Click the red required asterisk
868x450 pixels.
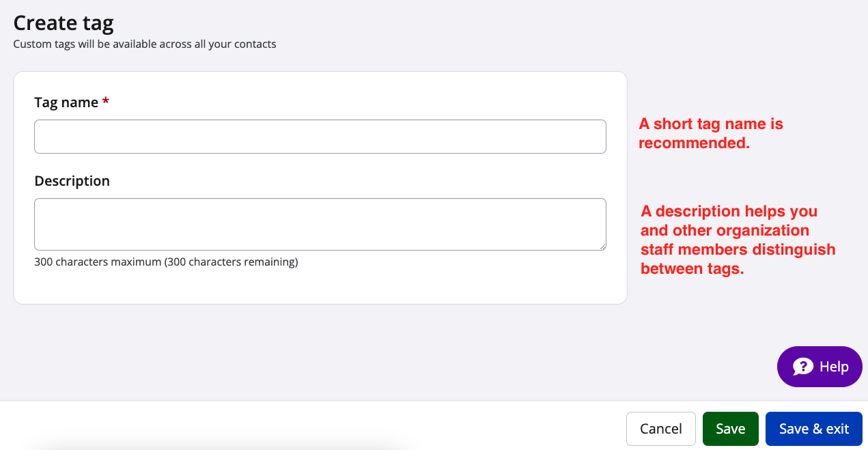[106, 102]
